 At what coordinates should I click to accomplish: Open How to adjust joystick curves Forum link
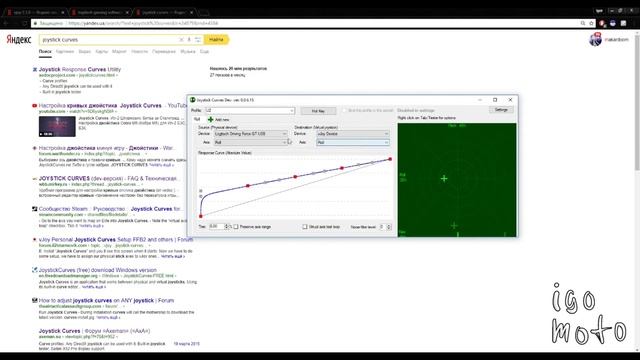106,300
